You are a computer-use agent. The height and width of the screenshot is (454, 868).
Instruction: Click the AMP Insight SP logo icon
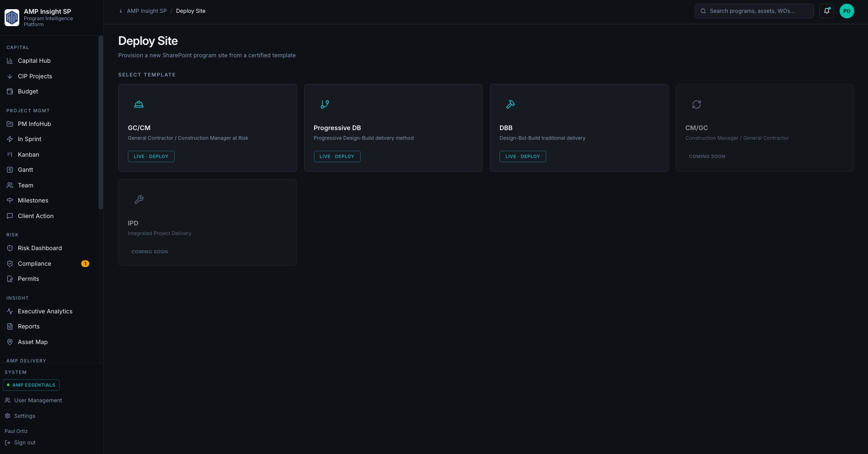[12, 18]
